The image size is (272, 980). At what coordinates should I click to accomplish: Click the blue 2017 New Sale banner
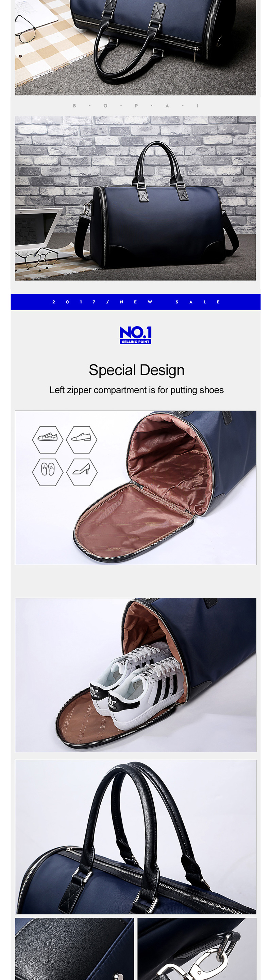(x=135, y=302)
